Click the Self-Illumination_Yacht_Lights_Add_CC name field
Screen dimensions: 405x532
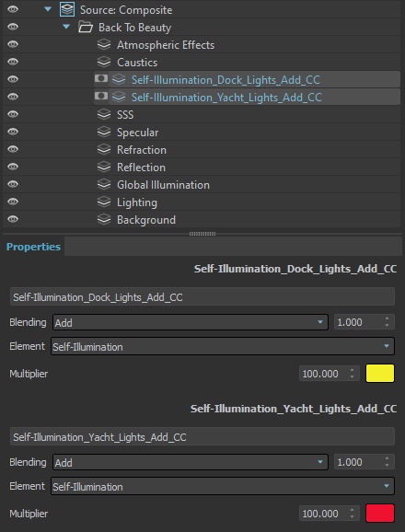202,436
